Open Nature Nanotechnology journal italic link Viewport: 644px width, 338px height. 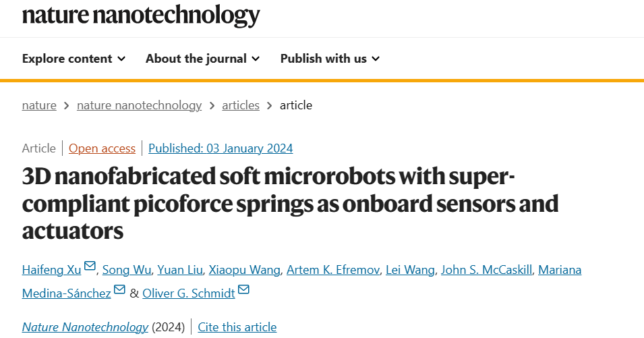(x=85, y=327)
